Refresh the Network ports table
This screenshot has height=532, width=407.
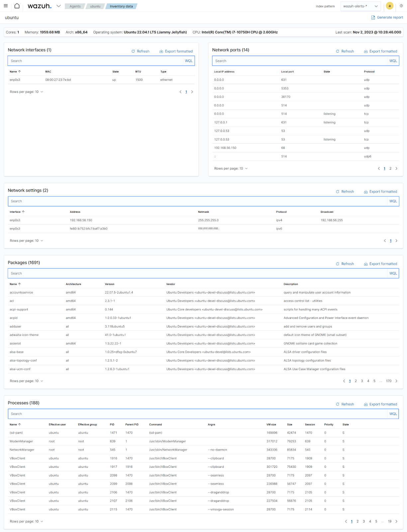345,51
